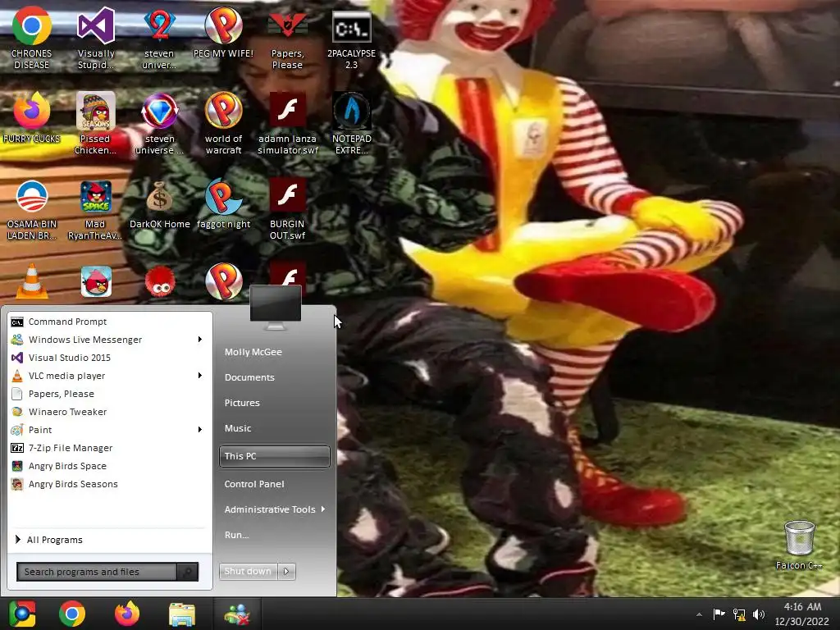The width and height of the screenshot is (840, 630).
Task: Open Documents from Start menu
Action: (x=249, y=377)
